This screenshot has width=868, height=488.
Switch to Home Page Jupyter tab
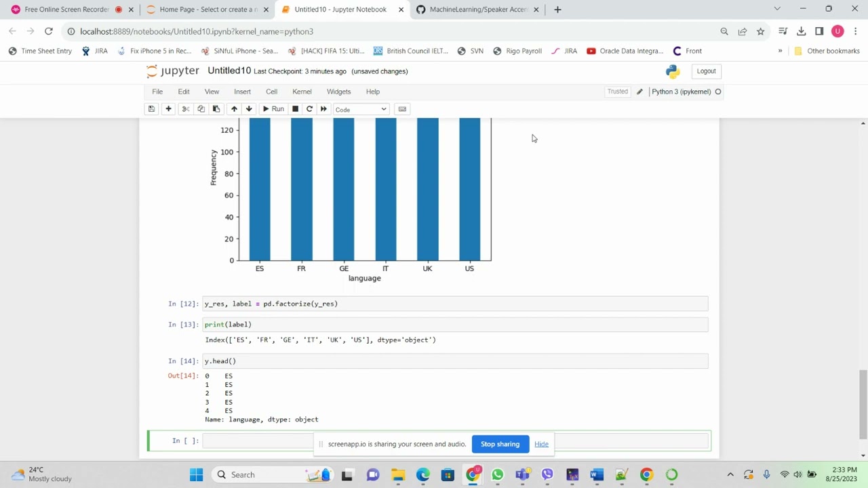click(207, 9)
